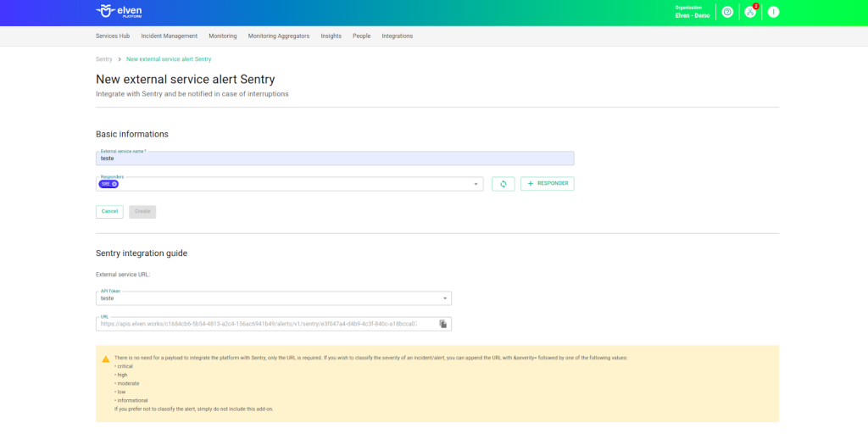
Task: Focus the External service name field
Action: (x=335, y=159)
